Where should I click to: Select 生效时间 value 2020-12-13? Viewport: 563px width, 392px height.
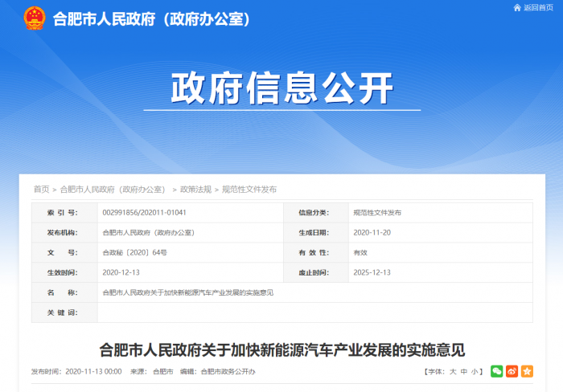(121, 272)
